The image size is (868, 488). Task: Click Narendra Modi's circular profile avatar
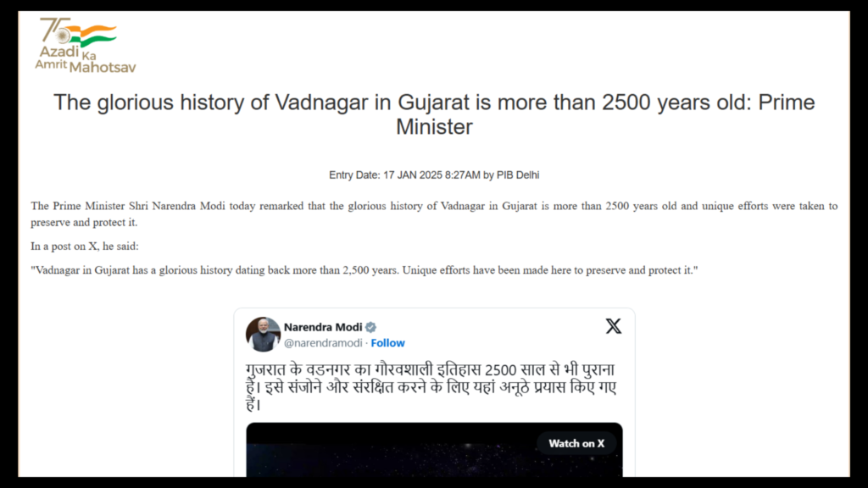(x=264, y=332)
